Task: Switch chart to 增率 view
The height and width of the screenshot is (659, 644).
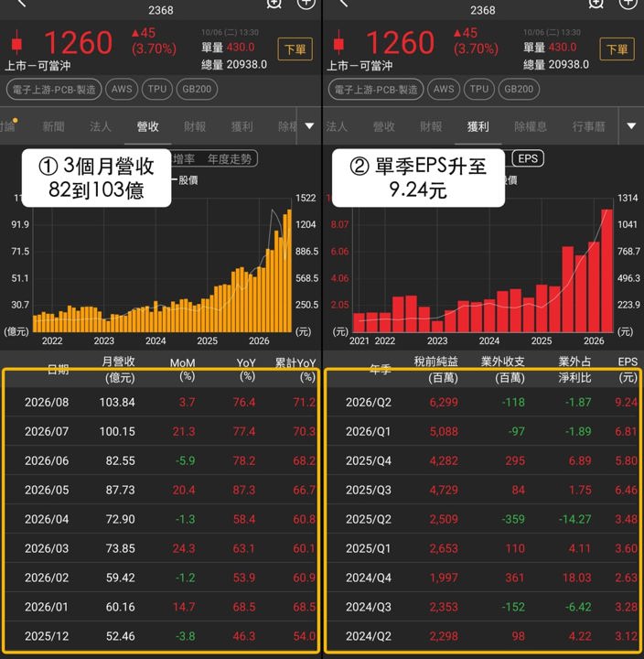Action: click(x=184, y=159)
